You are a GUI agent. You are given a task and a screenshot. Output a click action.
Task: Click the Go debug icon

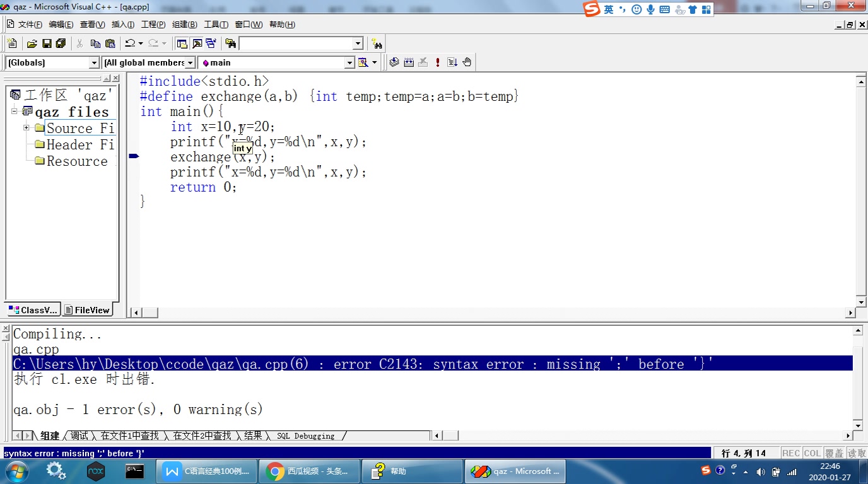pos(452,62)
